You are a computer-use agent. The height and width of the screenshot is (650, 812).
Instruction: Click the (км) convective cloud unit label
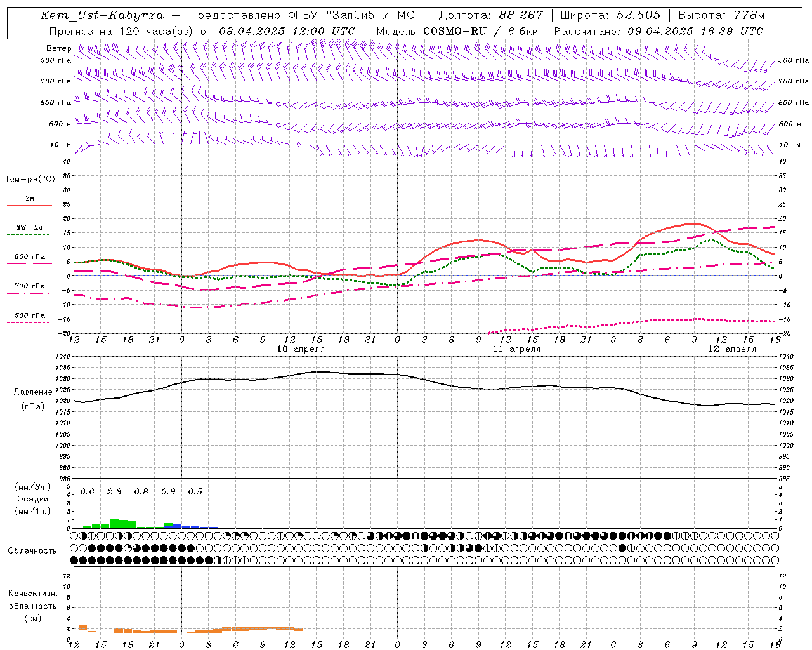point(32,618)
